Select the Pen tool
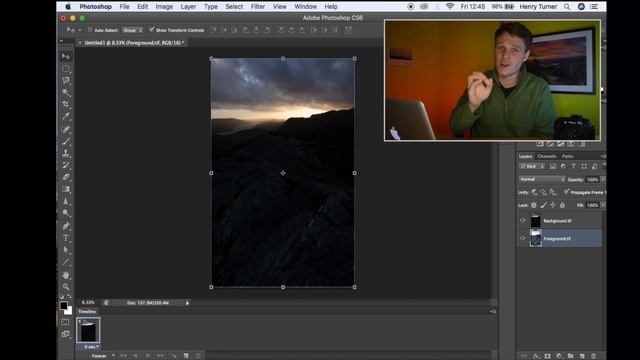This screenshot has width=640, height=360. tap(66, 226)
